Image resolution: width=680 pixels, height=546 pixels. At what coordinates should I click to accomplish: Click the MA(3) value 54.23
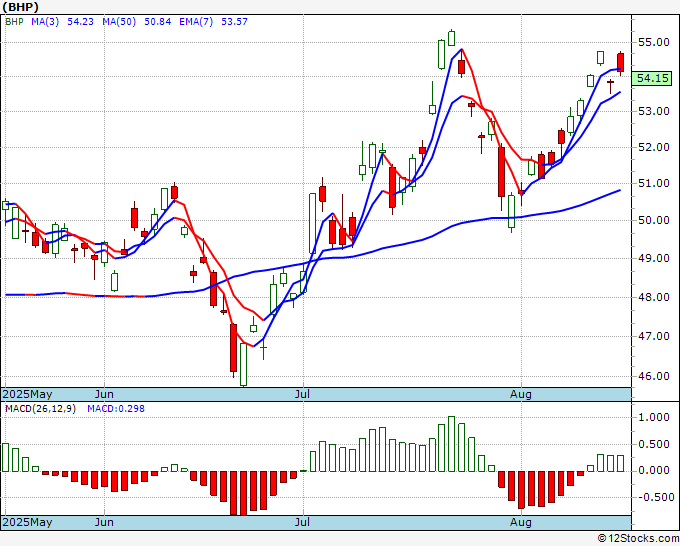[80, 21]
